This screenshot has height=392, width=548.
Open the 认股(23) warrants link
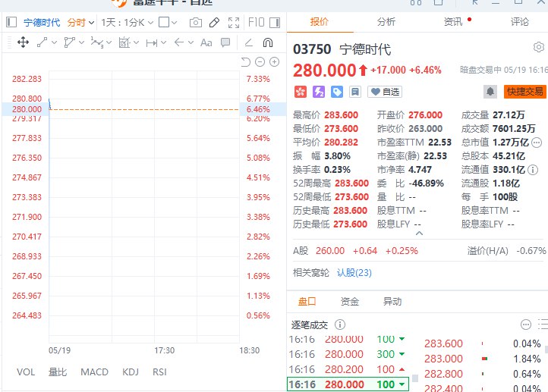tap(354, 273)
